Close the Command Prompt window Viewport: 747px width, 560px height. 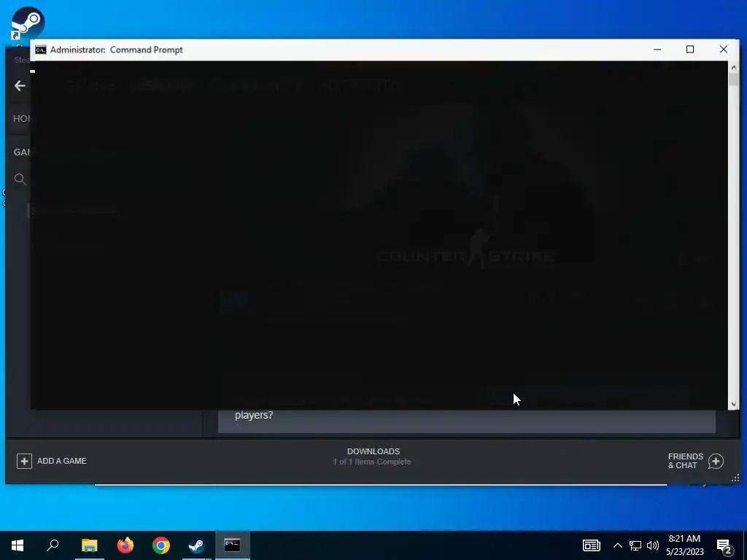[723, 50]
